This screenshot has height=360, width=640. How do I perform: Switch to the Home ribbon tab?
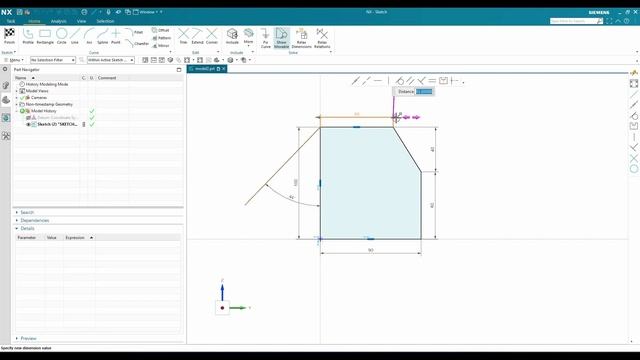tap(34, 21)
